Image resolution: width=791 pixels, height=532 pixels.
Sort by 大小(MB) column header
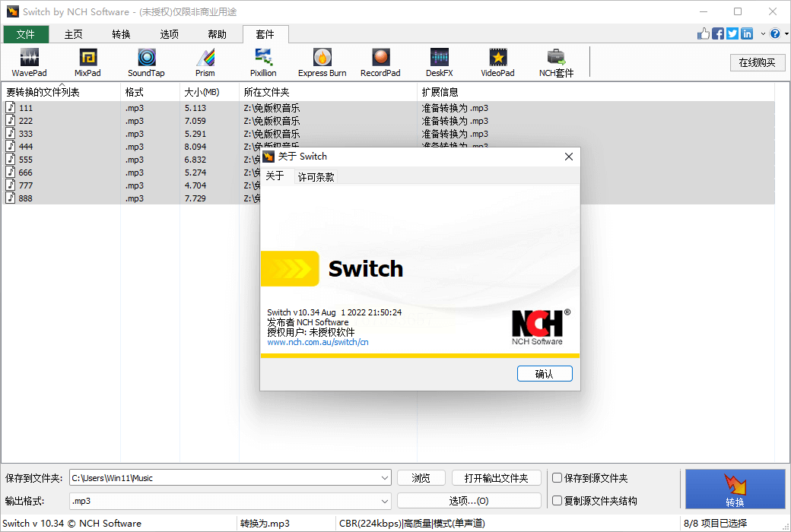coord(210,92)
